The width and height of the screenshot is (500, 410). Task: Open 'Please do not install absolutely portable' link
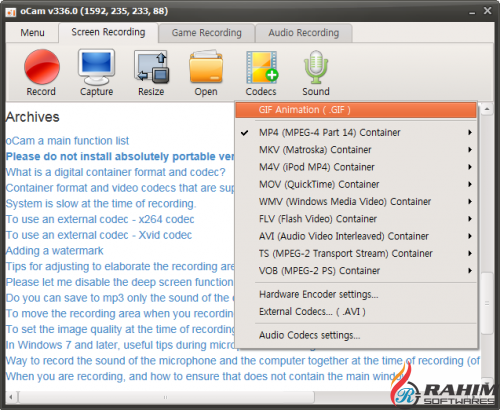click(120, 156)
